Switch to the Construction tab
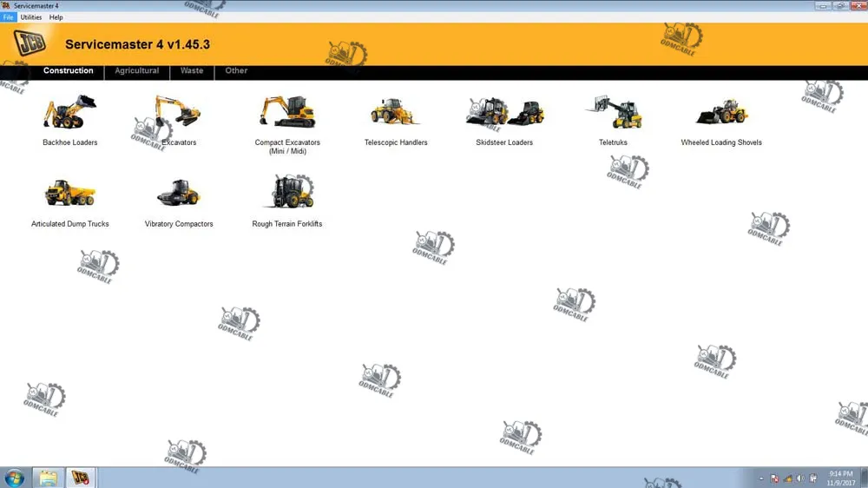868x488 pixels. 68,71
